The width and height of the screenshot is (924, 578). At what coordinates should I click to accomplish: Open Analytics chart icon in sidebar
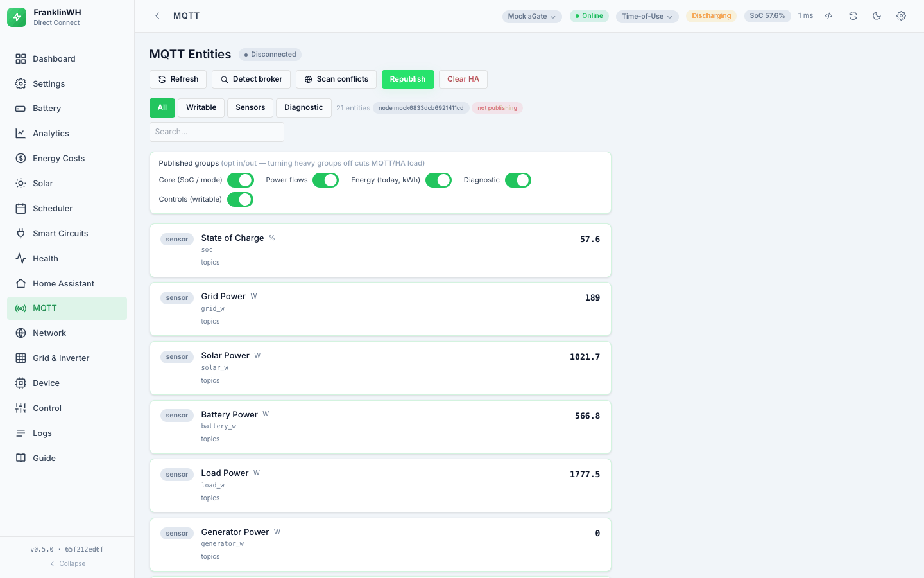[21, 134]
